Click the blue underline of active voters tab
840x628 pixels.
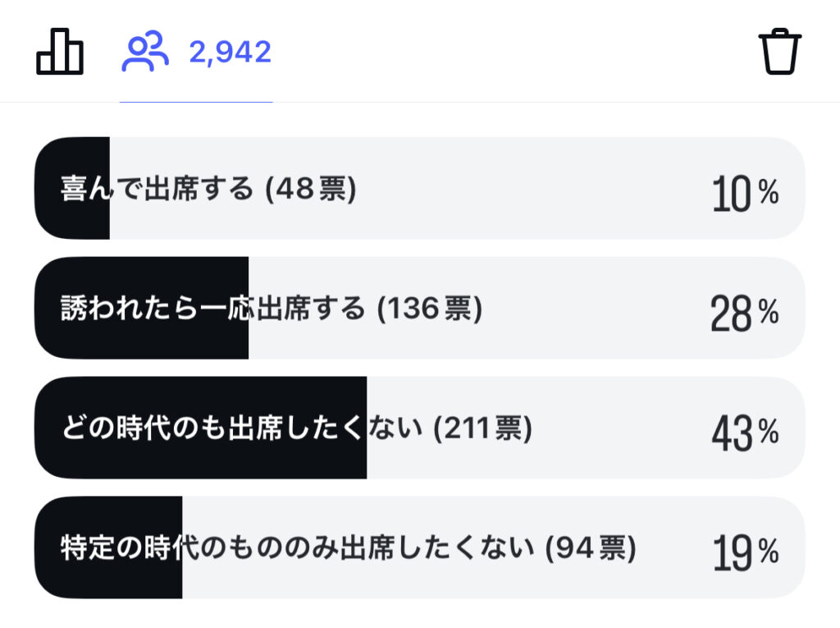pyautogui.click(x=196, y=101)
